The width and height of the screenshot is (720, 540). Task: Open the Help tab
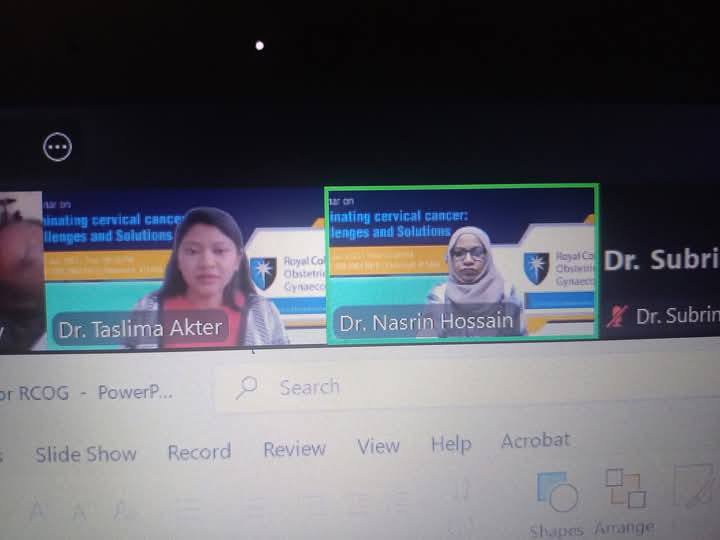(451, 444)
